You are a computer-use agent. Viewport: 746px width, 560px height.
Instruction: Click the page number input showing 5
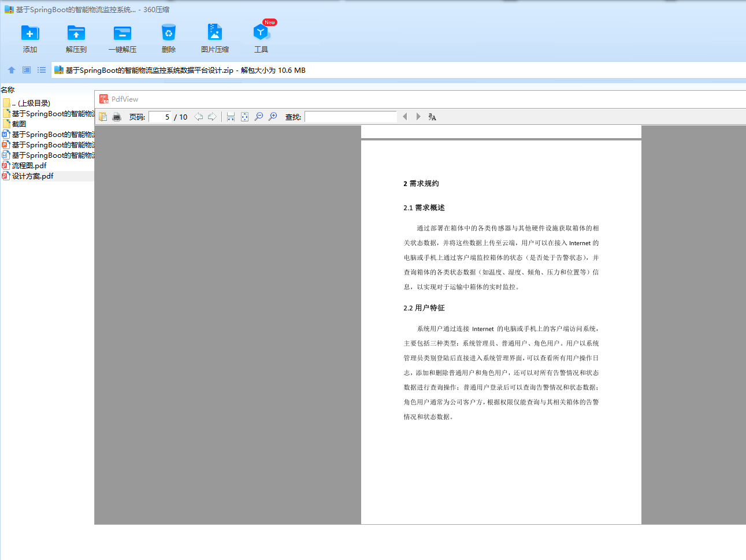pyautogui.click(x=159, y=117)
